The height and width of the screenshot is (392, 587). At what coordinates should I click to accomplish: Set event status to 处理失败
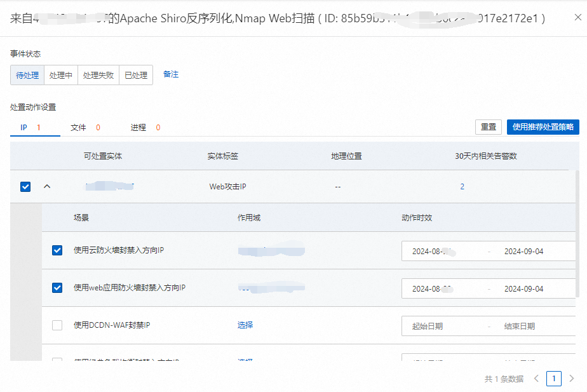pos(99,75)
